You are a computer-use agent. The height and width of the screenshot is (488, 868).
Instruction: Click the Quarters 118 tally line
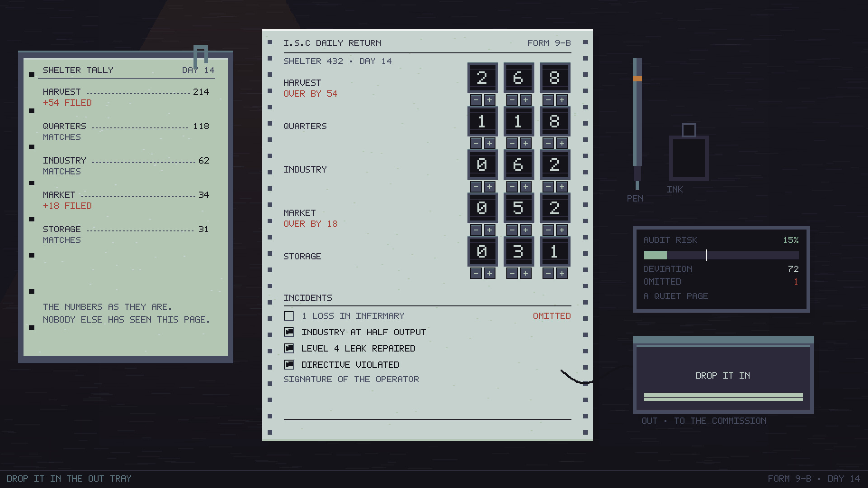126,126
